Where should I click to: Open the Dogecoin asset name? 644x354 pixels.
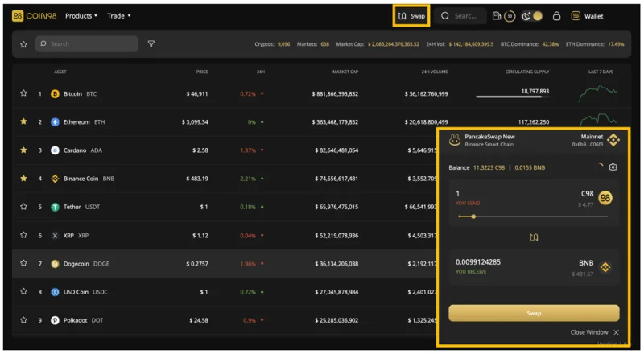[76, 264]
